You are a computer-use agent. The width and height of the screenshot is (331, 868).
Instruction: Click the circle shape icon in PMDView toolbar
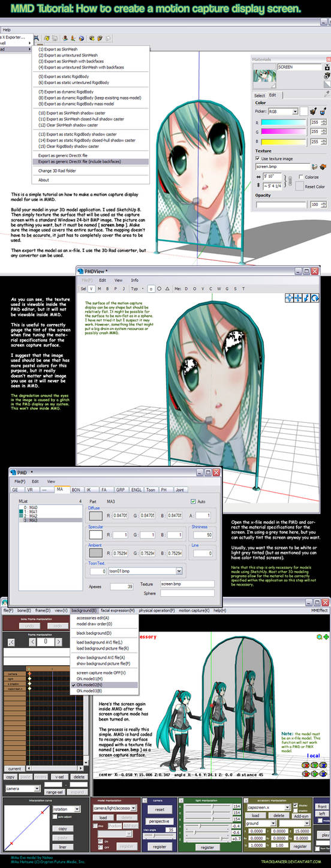tap(160, 289)
